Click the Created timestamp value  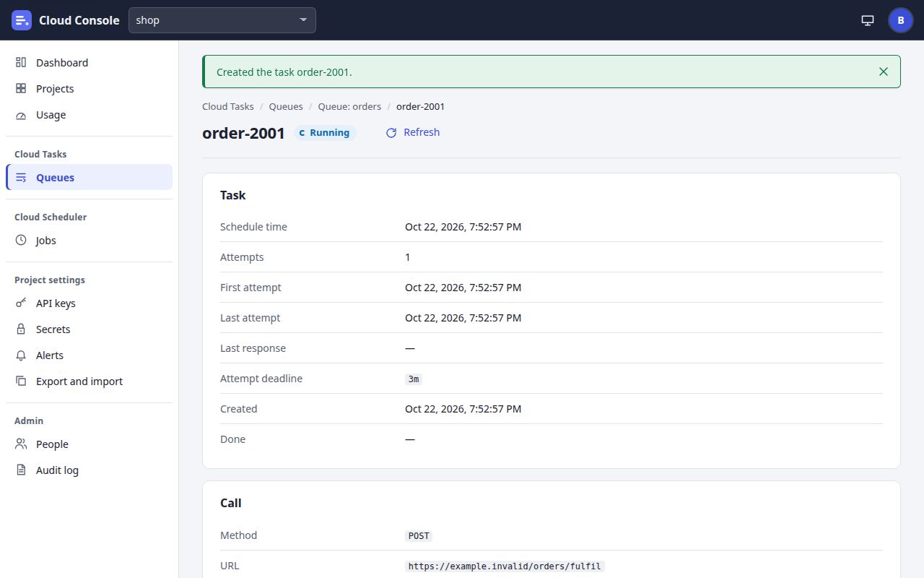coord(463,409)
